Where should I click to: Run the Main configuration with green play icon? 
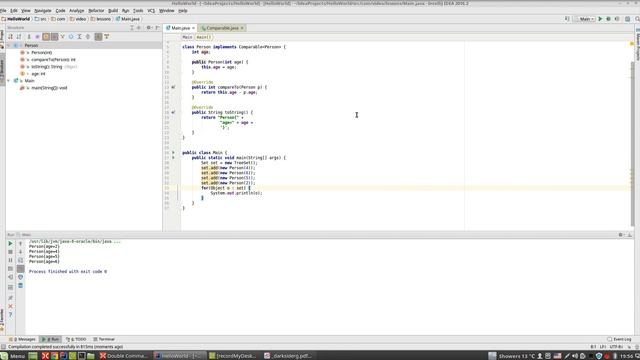coord(600,19)
